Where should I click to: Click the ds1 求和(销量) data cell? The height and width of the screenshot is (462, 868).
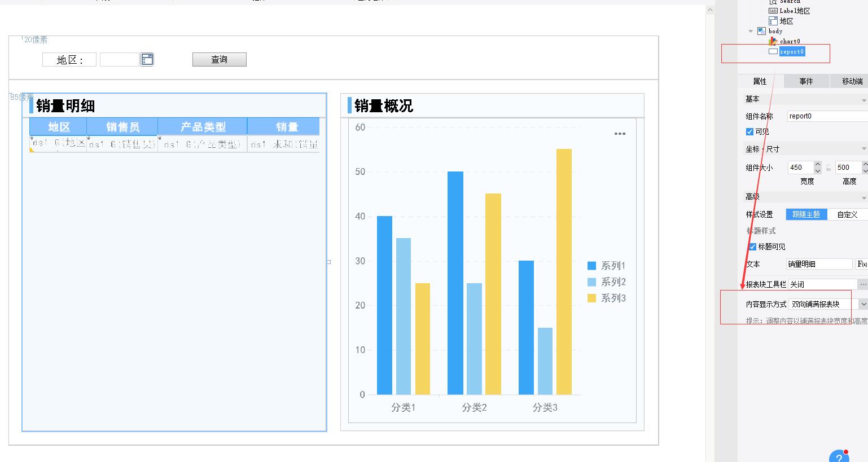(x=284, y=144)
